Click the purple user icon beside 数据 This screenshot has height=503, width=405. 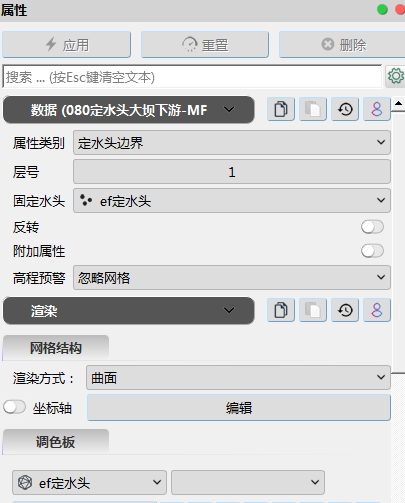click(x=377, y=109)
